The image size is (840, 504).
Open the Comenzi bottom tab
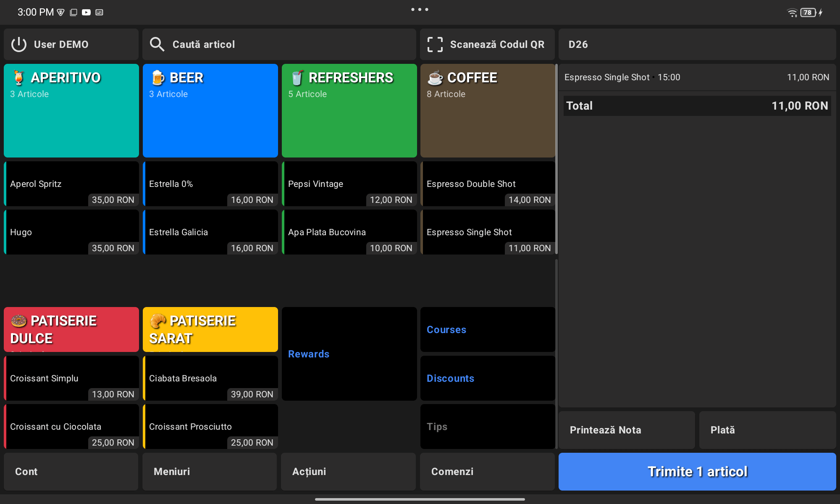(487, 471)
